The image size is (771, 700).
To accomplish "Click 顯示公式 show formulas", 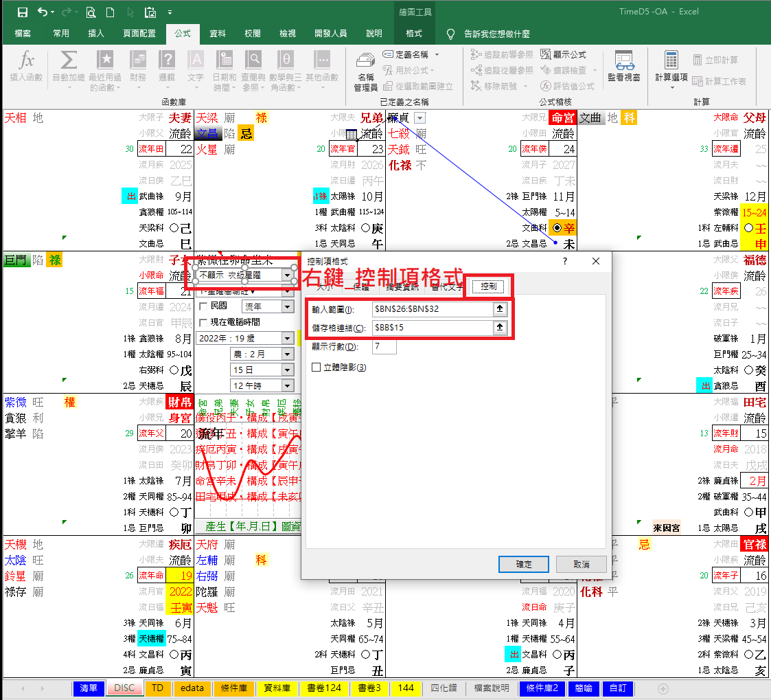I will (564, 54).
